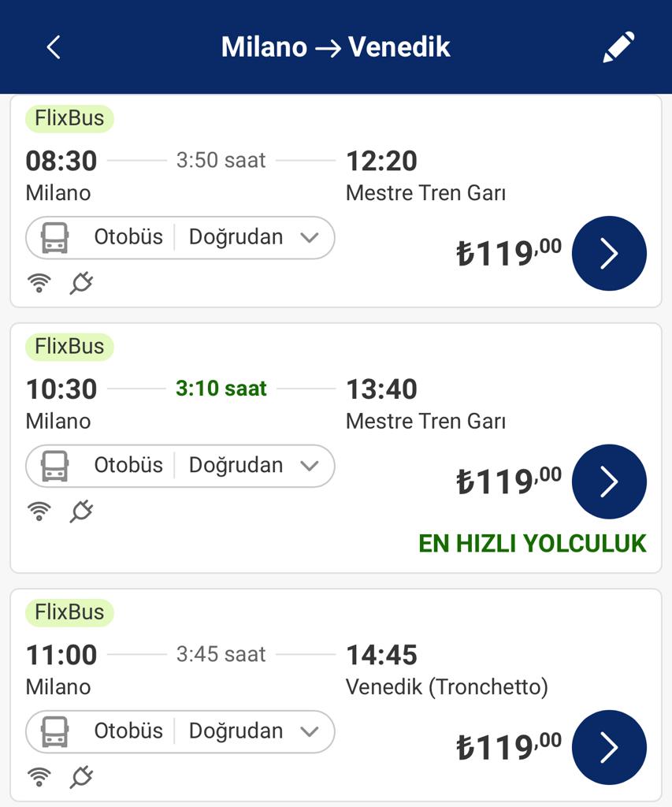
Task: Tap the power plug icon on 08:30 trip
Action: (81, 283)
